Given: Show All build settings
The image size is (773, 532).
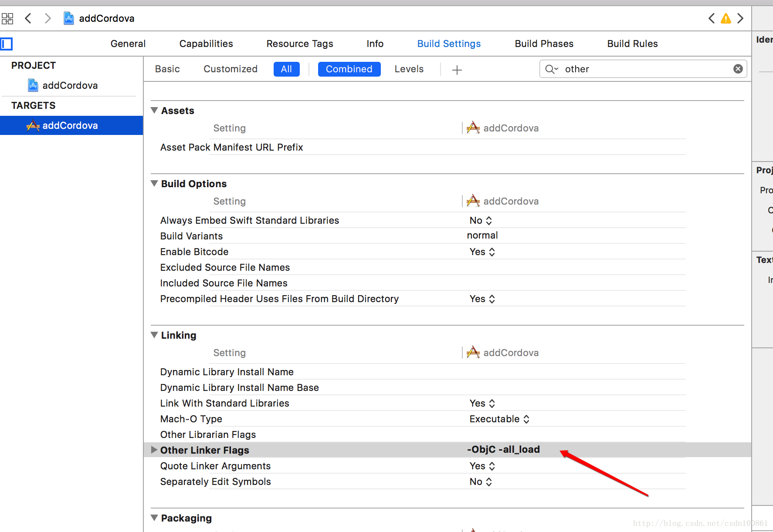Looking at the screenshot, I should [286, 69].
